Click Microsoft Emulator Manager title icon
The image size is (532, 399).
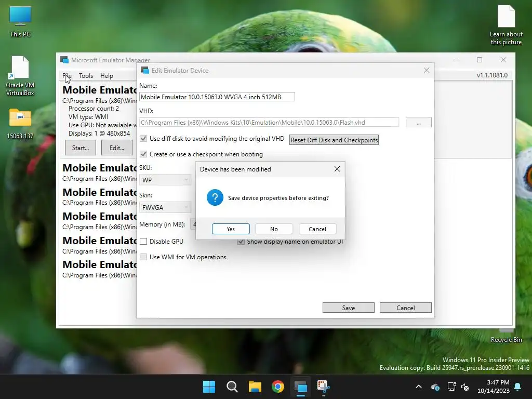[x=64, y=60]
